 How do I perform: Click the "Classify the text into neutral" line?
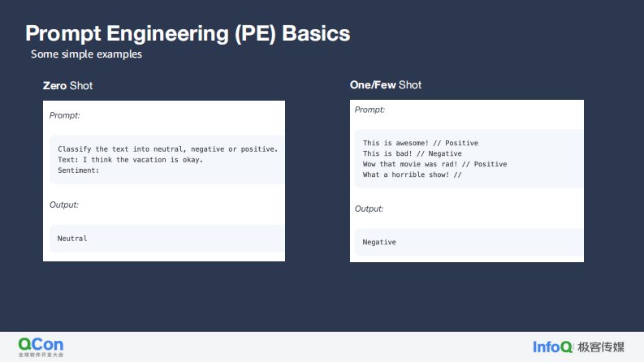pos(167,149)
